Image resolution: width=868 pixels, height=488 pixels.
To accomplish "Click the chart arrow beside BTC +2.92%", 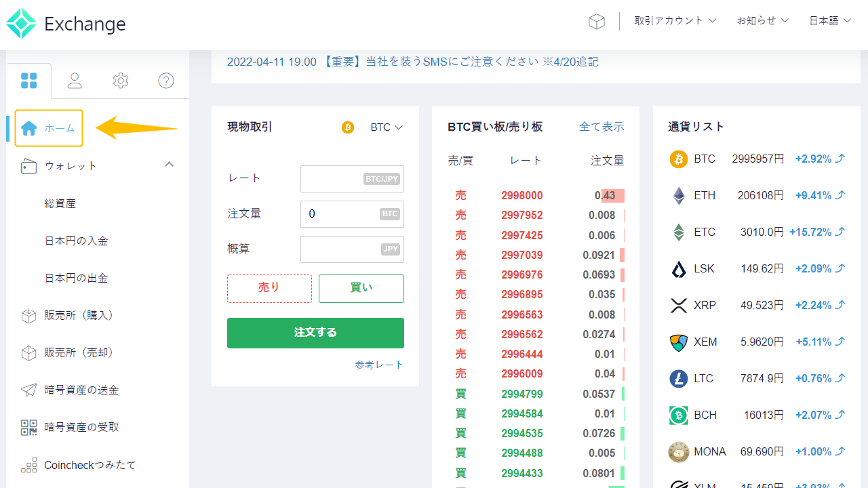I will (840, 159).
